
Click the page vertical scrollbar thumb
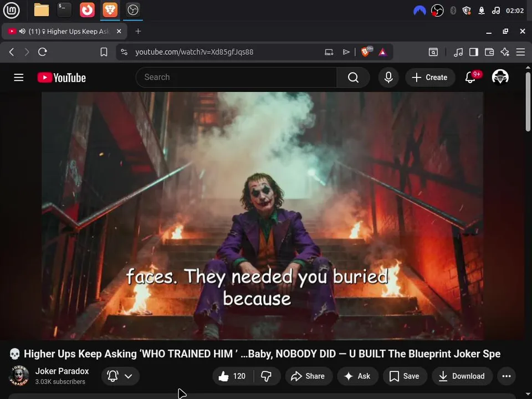[528, 101]
